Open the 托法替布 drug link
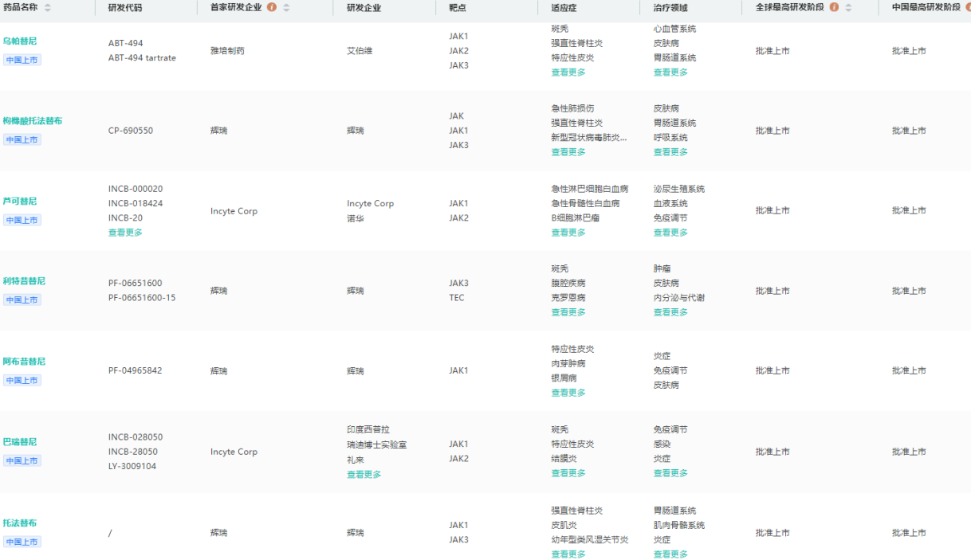971x560 pixels. pyautogui.click(x=20, y=523)
